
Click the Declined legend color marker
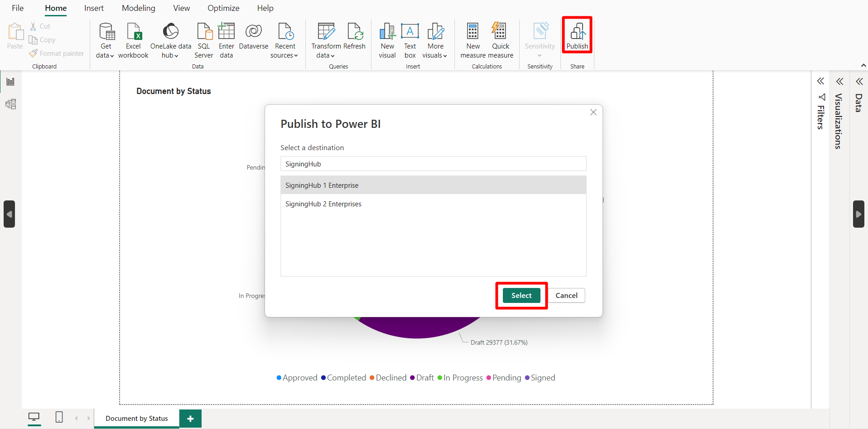click(372, 378)
